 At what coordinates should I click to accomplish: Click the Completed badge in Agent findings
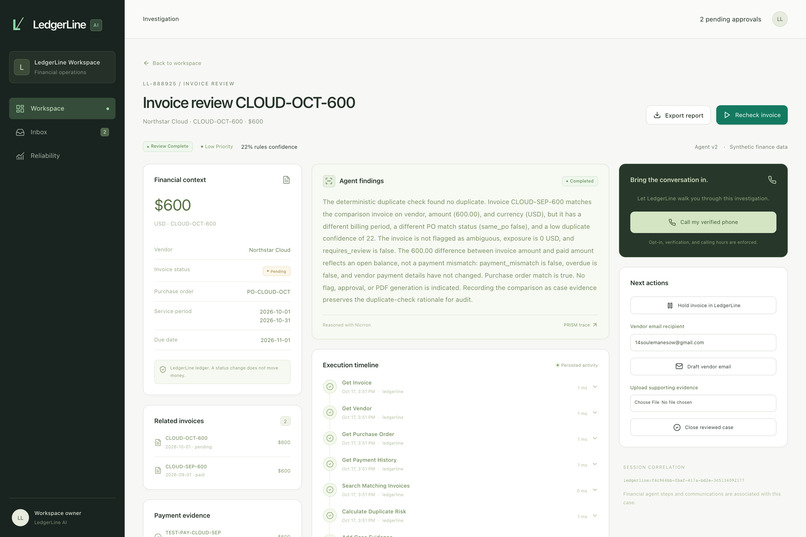coord(580,181)
